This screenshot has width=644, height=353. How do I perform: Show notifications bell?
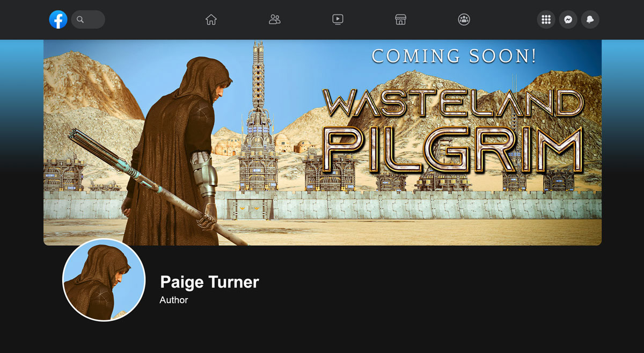coord(590,20)
